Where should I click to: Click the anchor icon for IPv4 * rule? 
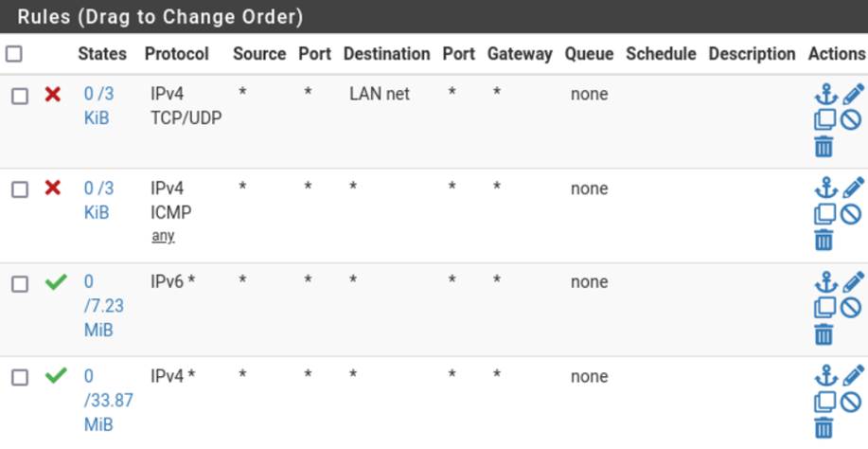click(825, 376)
